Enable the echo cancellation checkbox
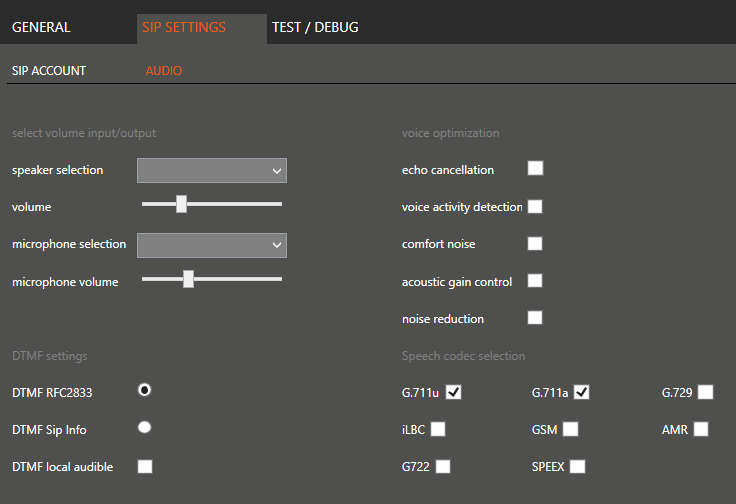The width and height of the screenshot is (736, 504). (535, 168)
